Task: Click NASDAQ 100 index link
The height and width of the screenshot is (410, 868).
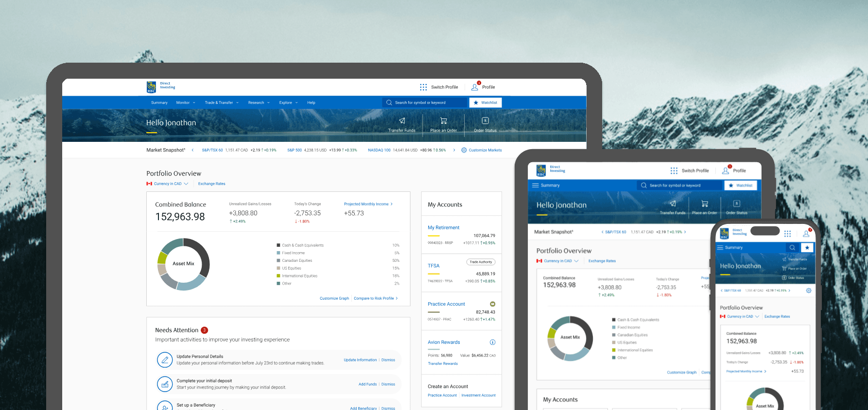Action: tap(379, 150)
